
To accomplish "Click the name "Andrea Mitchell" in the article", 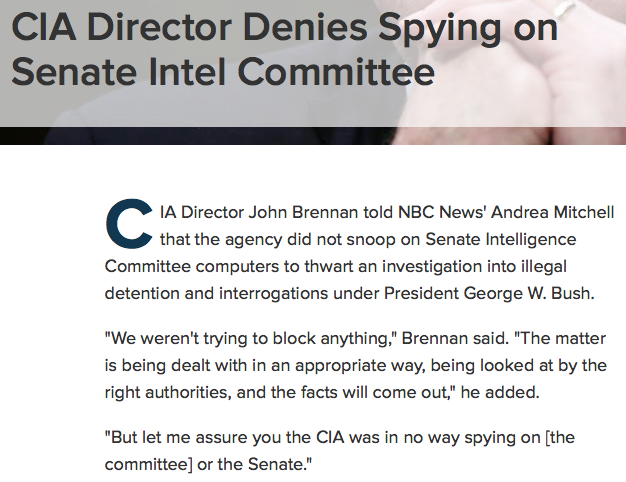I will [x=553, y=212].
